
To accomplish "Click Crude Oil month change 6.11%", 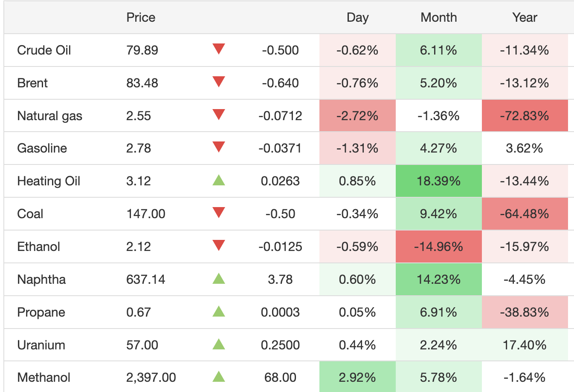I will coord(438,50).
